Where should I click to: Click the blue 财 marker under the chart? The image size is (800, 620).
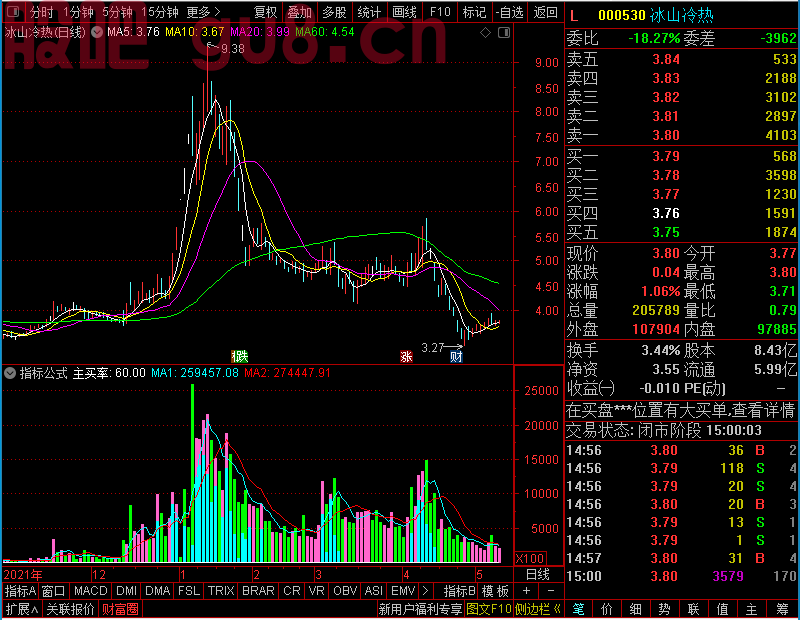456,356
